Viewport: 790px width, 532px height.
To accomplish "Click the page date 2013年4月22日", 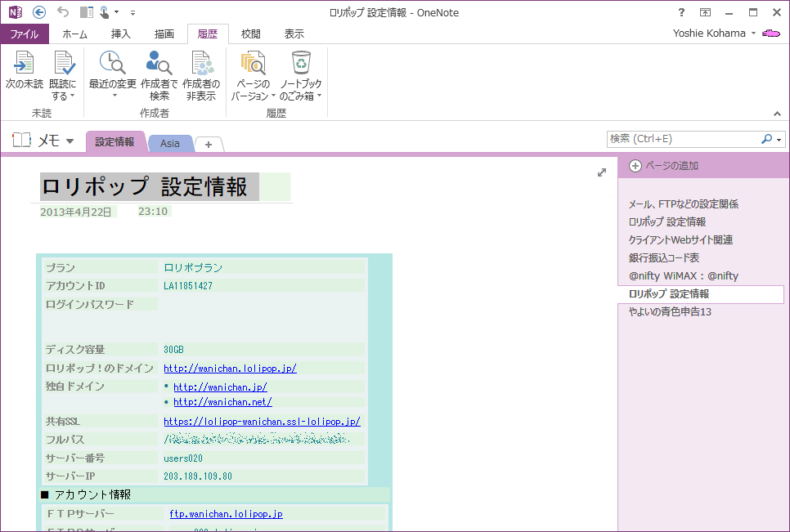I will [x=76, y=212].
